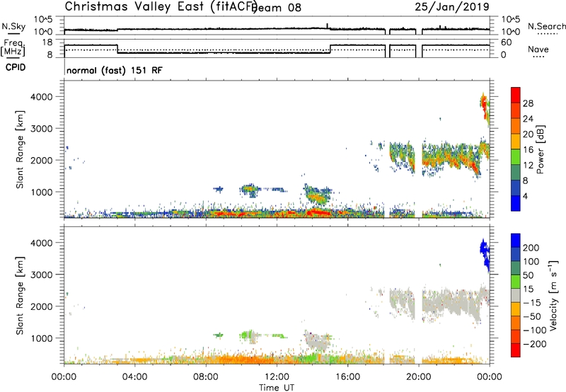
Task: Click the N.Search legend label
Action: click(x=546, y=26)
